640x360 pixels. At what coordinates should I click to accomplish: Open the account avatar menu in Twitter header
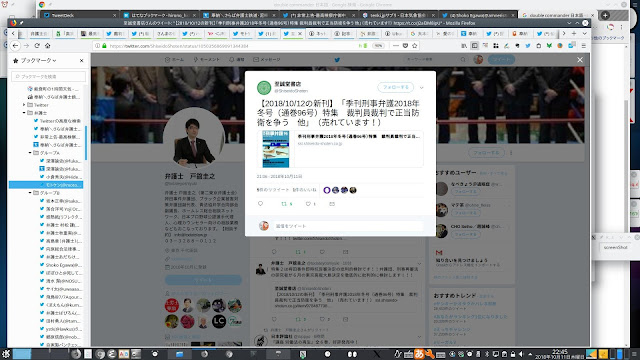point(478,60)
